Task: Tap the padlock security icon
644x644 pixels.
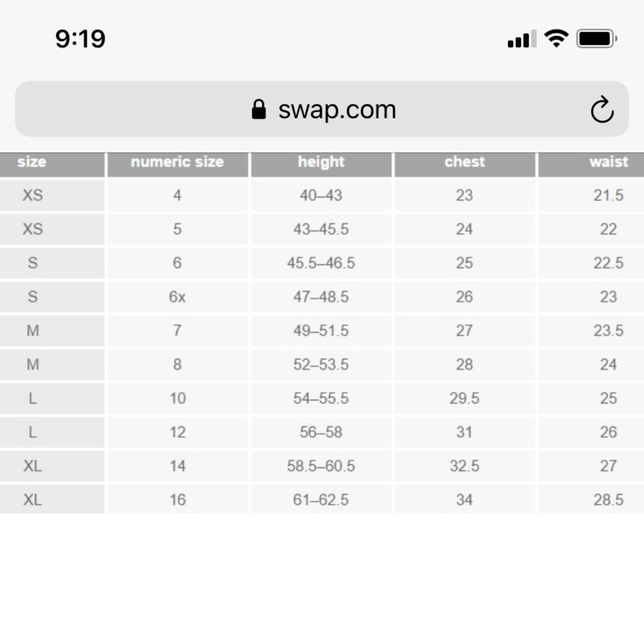Action: click(259, 109)
